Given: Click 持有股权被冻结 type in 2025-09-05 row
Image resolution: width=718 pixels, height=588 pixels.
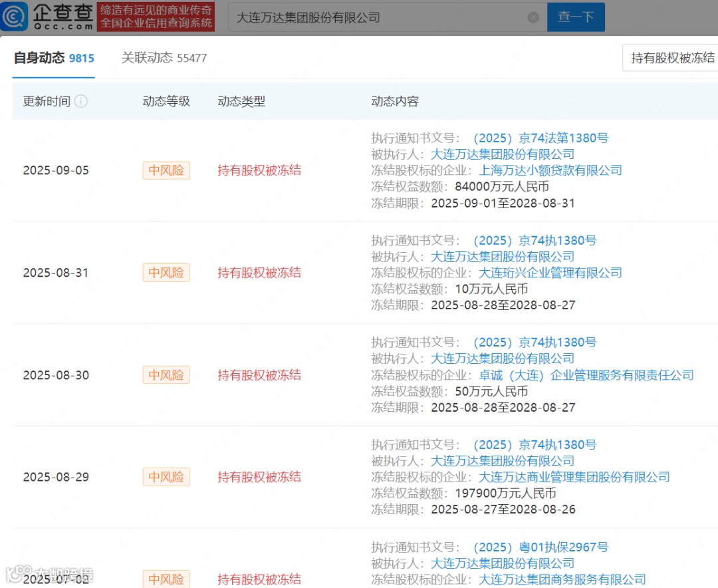Looking at the screenshot, I should pyautogui.click(x=259, y=170).
